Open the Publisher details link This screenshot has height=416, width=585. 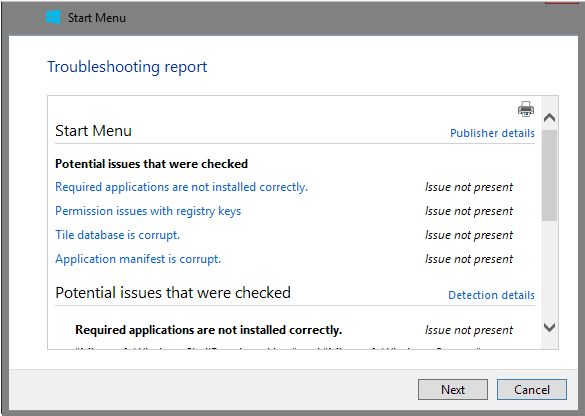pyautogui.click(x=492, y=133)
